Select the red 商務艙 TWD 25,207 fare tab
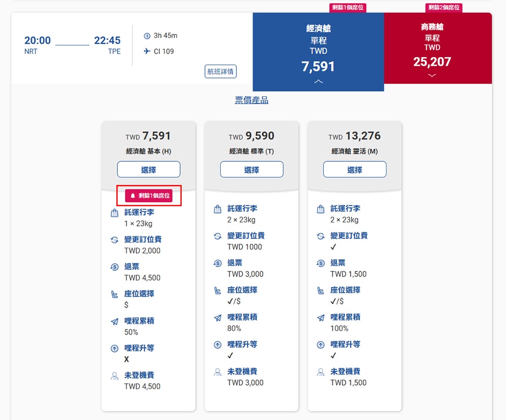The width and height of the screenshot is (506, 420). coord(438,45)
